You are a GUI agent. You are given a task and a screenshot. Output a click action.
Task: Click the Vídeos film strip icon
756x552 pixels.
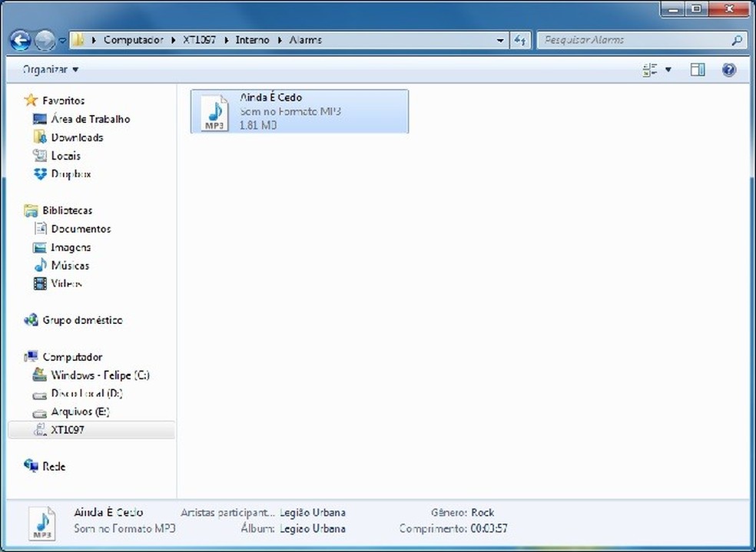pos(40,284)
